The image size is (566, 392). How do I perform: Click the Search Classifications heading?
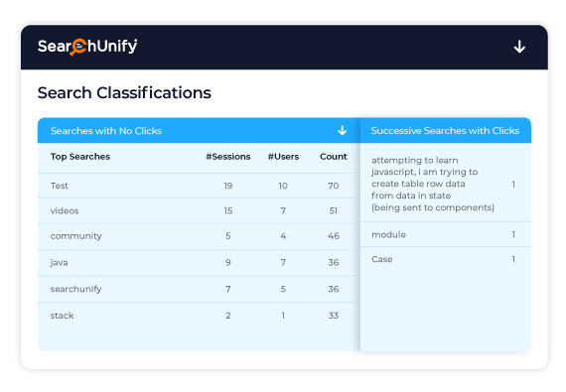point(124,92)
